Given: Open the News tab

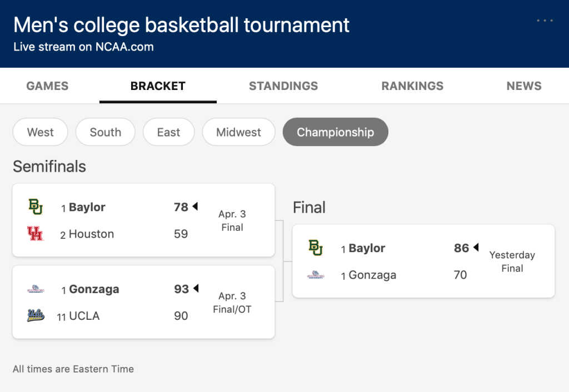Looking at the screenshot, I should (523, 86).
